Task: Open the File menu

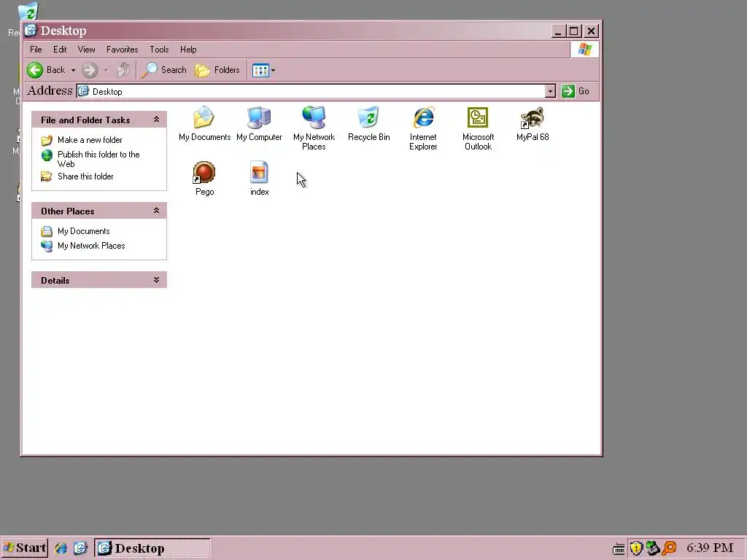Action: (x=36, y=50)
